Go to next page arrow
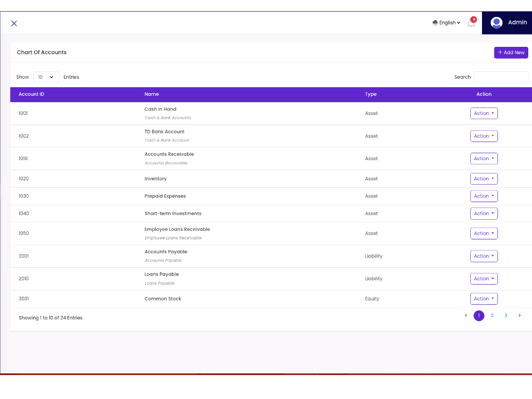 click(519, 315)
